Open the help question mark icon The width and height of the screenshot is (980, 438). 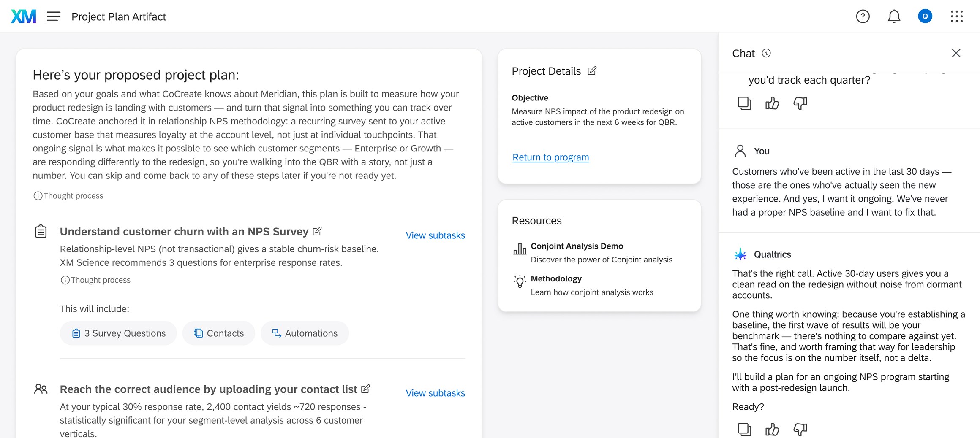pos(863,16)
